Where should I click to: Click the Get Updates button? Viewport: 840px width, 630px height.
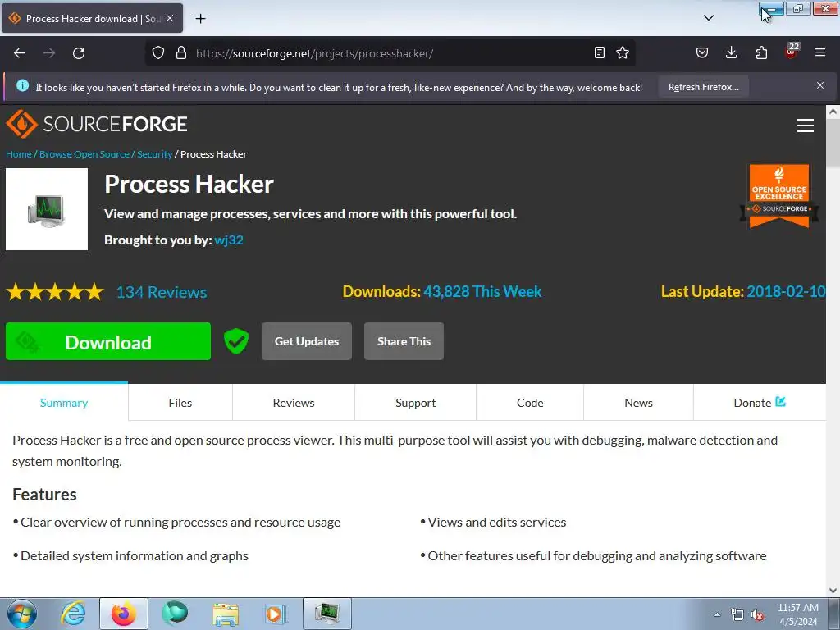pos(307,341)
